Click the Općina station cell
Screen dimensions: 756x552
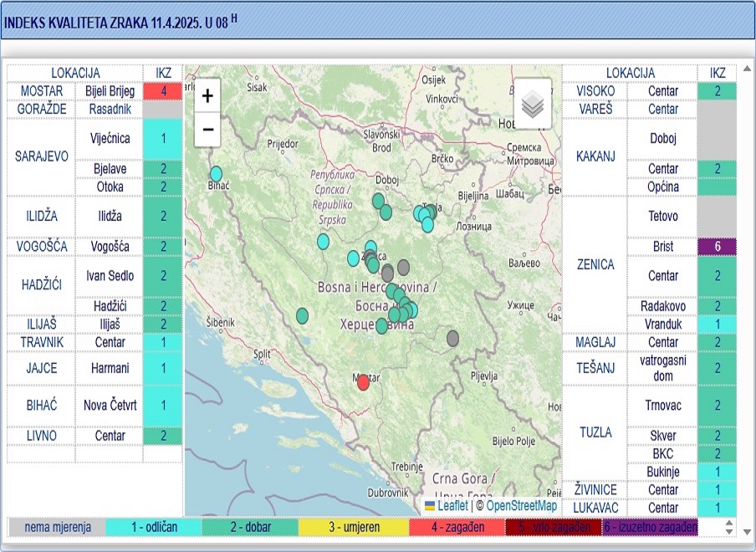click(x=662, y=187)
